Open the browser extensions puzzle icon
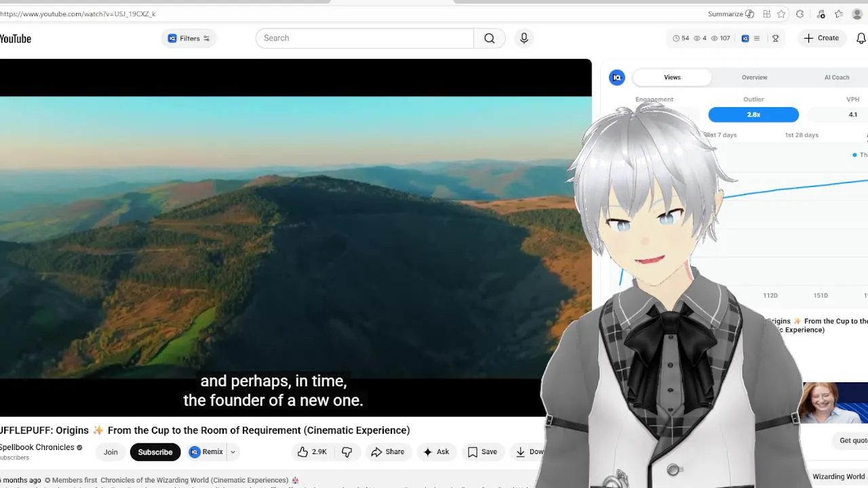This screenshot has height=488, width=868. (x=800, y=14)
